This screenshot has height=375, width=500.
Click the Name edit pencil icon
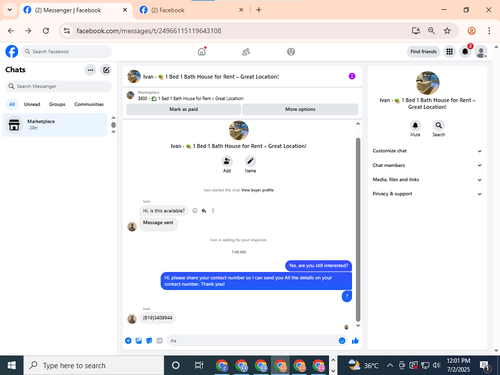(x=250, y=161)
